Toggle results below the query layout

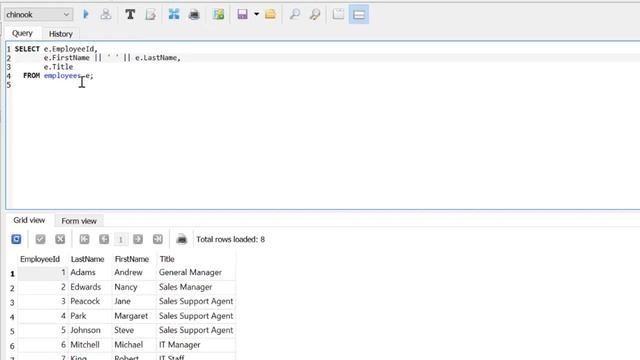(359, 14)
